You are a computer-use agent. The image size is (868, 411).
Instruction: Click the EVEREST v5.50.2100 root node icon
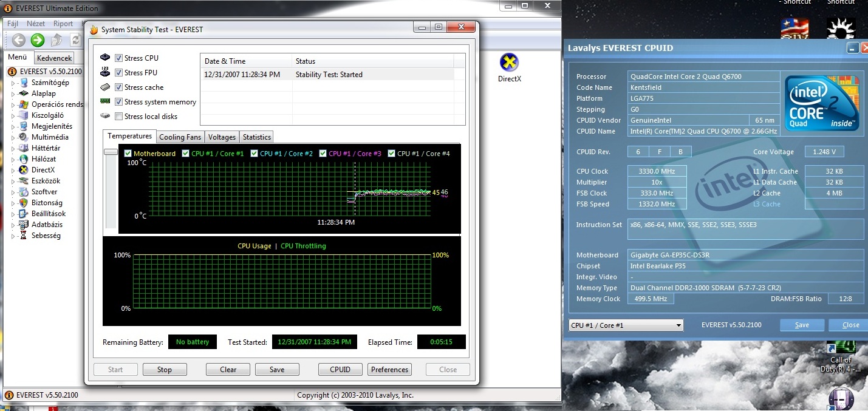pyautogui.click(x=12, y=72)
